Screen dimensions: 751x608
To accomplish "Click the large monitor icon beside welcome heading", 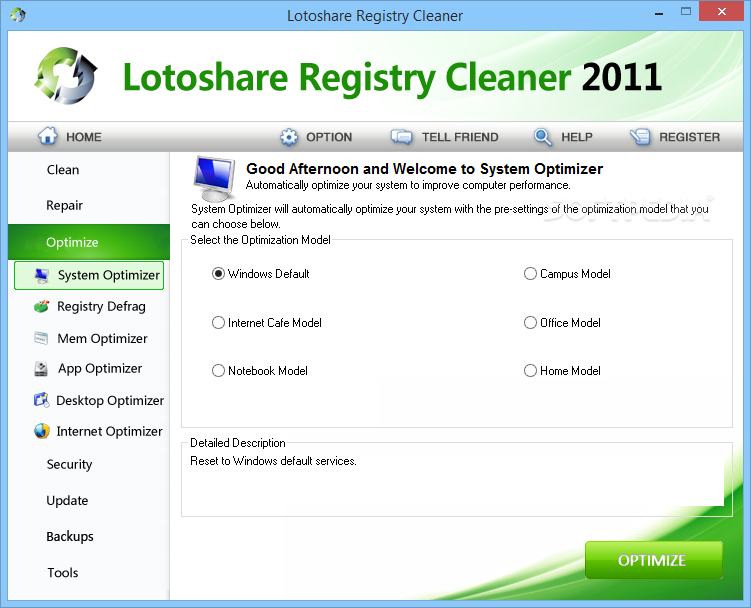I will click(x=214, y=179).
